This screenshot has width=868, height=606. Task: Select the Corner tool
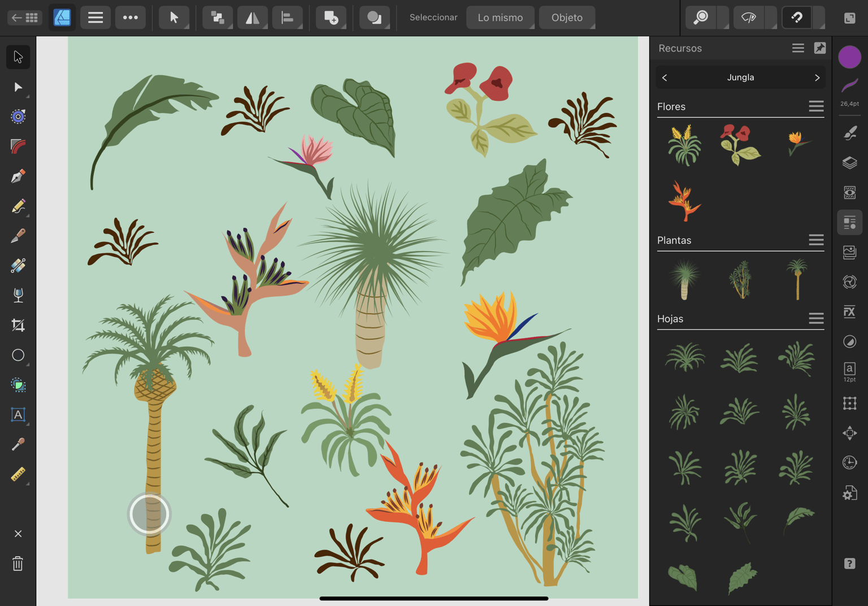tap(18, 146)
